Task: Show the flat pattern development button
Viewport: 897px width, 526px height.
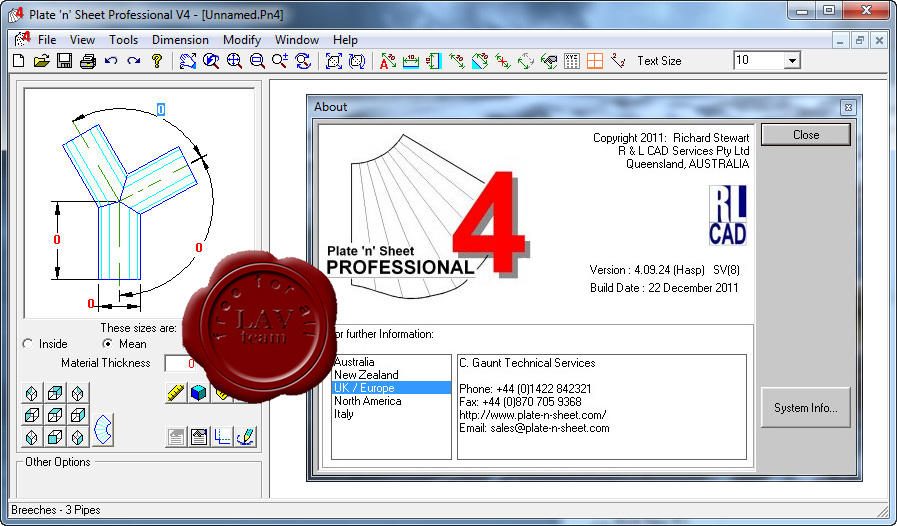Action: (104, 429)
